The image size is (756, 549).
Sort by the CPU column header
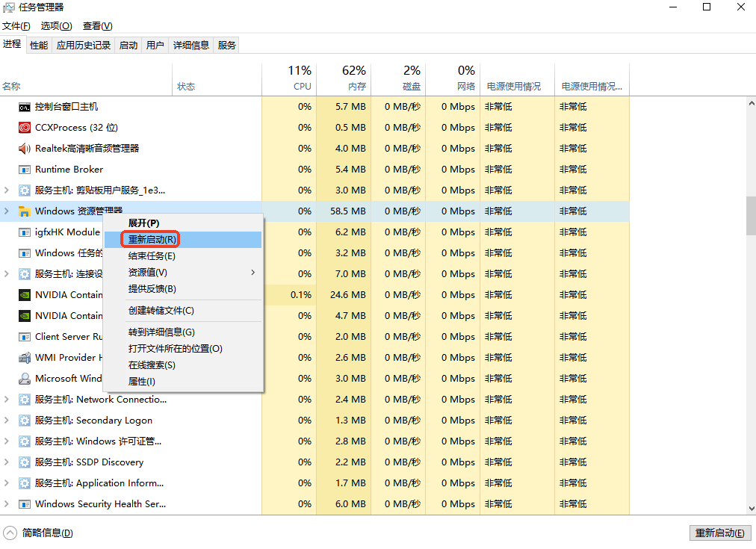click(289, 79)
